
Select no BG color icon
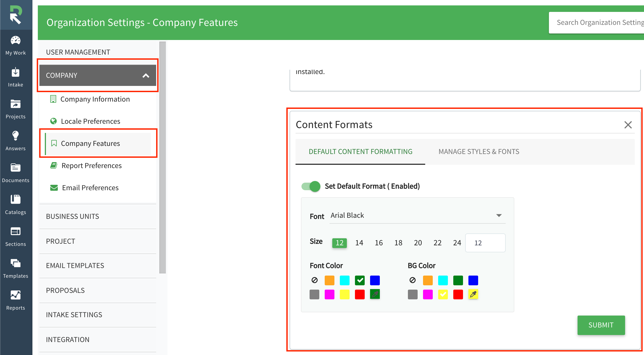coord(412,280)
